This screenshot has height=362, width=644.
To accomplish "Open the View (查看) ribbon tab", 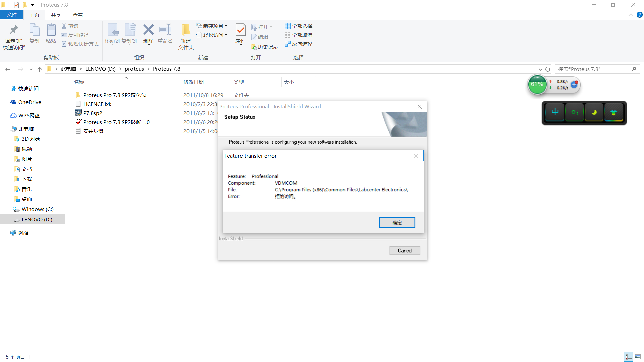I will click(x=77, y=15).
